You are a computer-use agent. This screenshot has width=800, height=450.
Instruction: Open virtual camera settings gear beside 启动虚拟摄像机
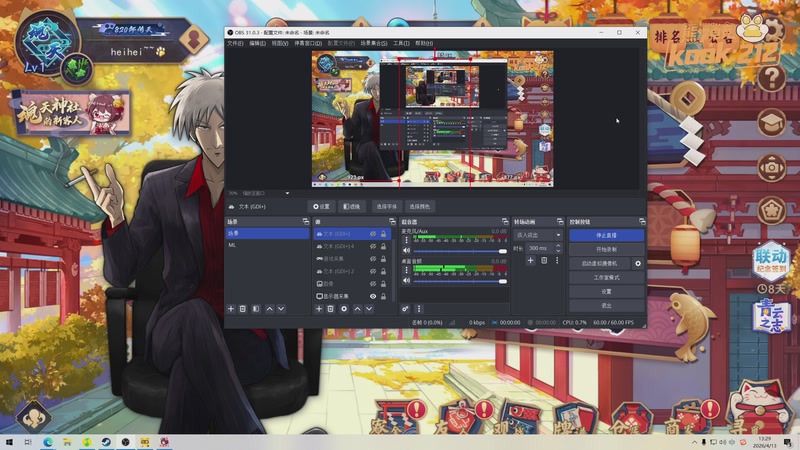pos(638,263)
